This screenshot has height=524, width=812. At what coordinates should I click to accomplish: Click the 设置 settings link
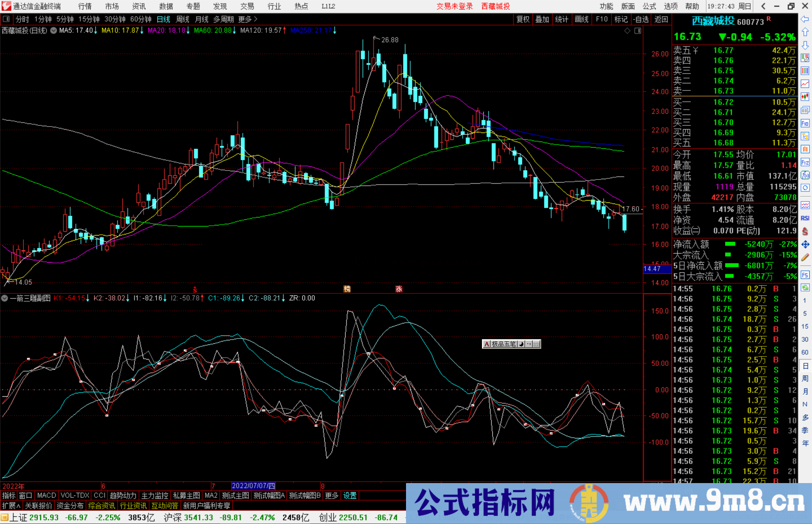coord(350,495)
